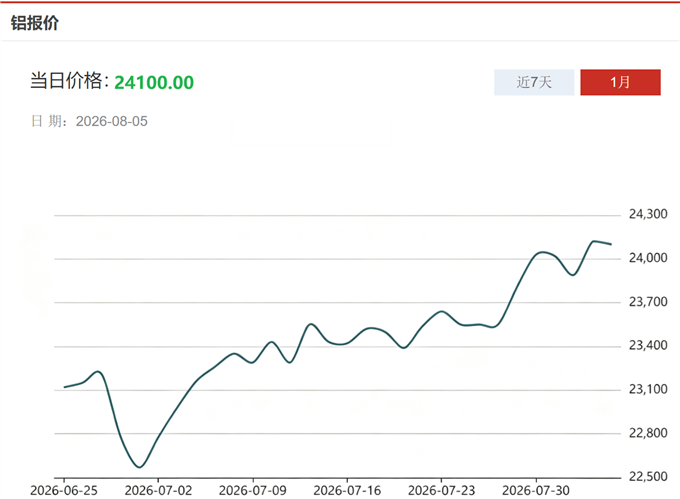
Task: Click the 23,100 y-axis label
Action: click(x=648, y=389)
